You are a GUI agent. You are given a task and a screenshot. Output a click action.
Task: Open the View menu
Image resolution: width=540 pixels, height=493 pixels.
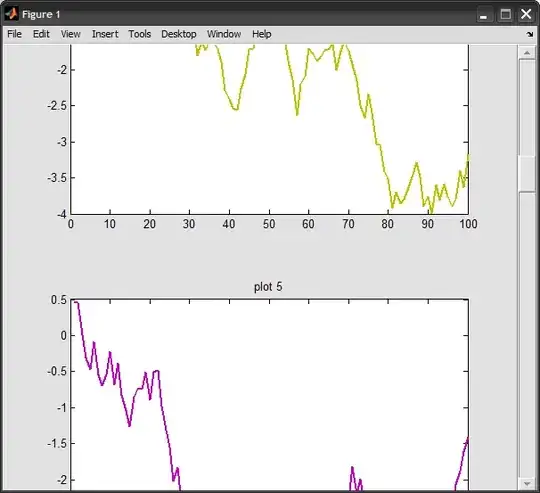click(x=71, y=34)
